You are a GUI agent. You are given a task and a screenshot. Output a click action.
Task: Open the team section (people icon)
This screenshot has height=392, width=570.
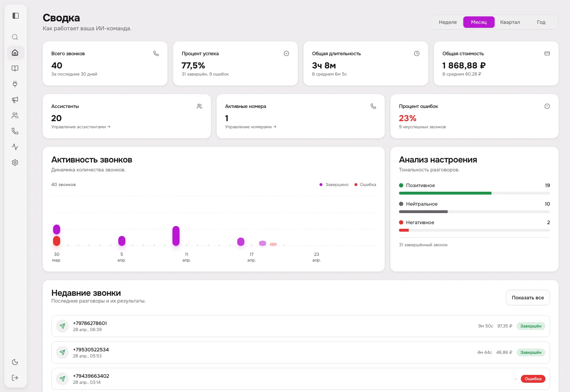coord(15,115)
